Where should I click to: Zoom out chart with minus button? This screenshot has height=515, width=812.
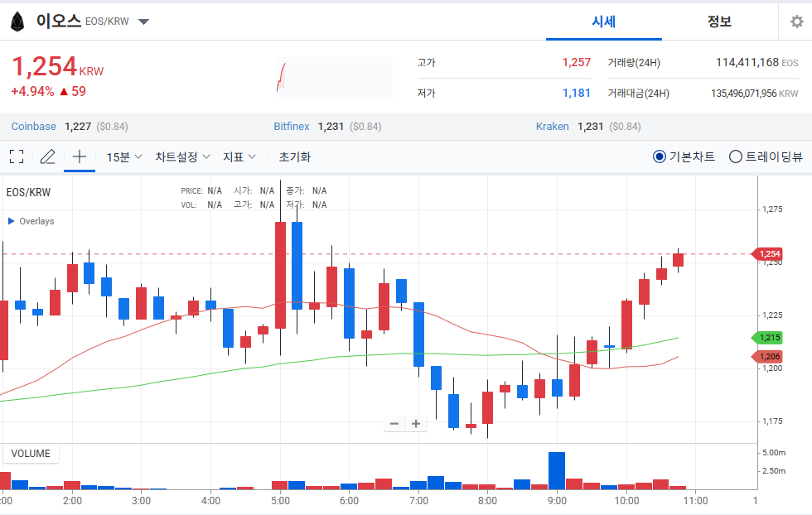[x=394, y=424]
